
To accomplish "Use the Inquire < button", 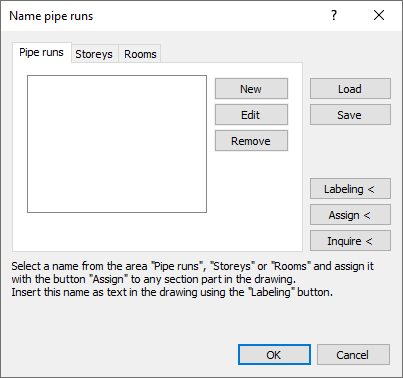I will tap(350, 241).
